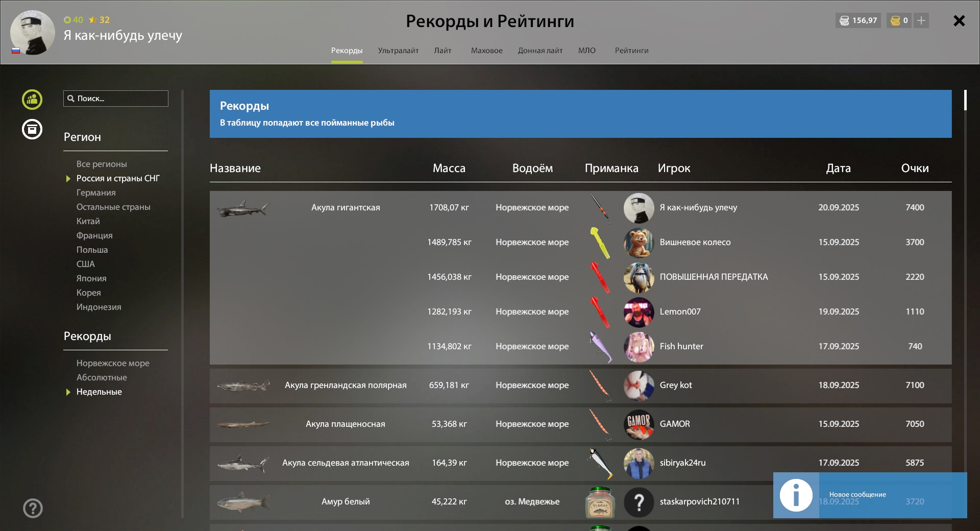Switch to the Лайт tab
Screen dimensions: 980x531
coord(443,51)
